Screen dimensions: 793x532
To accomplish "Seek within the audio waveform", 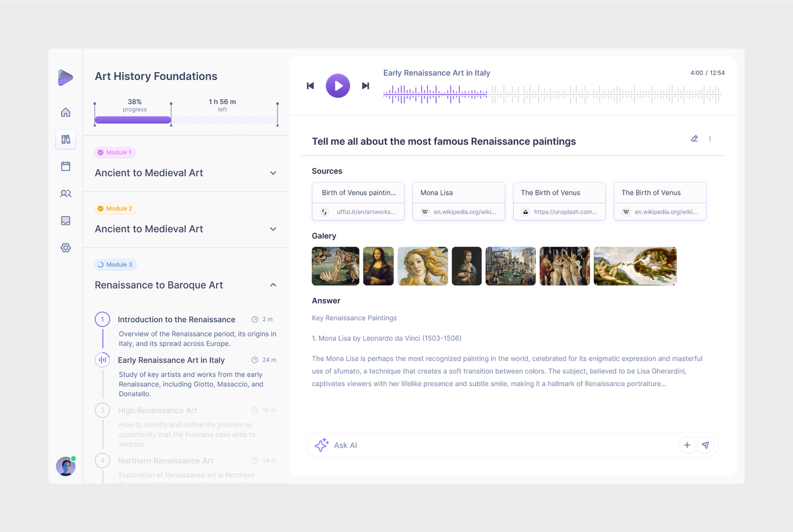I will tap(552, 94).
